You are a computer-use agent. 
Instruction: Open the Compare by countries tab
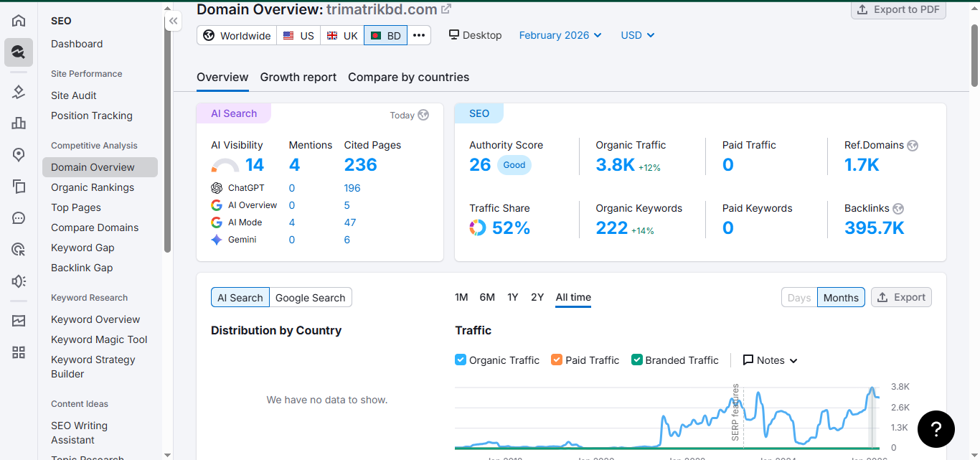click(x=409, y=77)
